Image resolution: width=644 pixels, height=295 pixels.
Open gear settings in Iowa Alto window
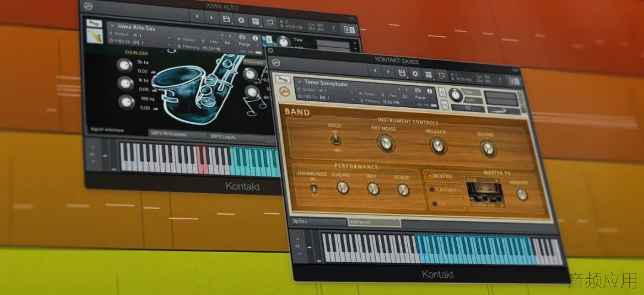(241, 20)
